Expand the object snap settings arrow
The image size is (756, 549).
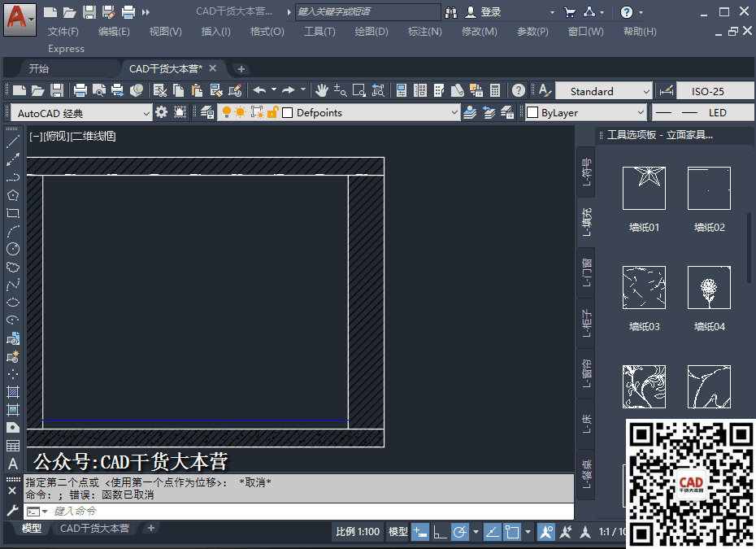click(528, 532)
